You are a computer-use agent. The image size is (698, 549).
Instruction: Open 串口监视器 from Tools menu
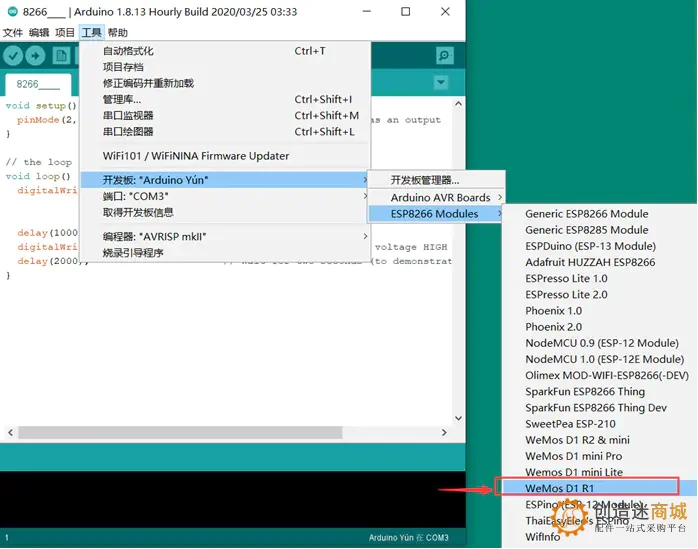[x=225, y=115]
